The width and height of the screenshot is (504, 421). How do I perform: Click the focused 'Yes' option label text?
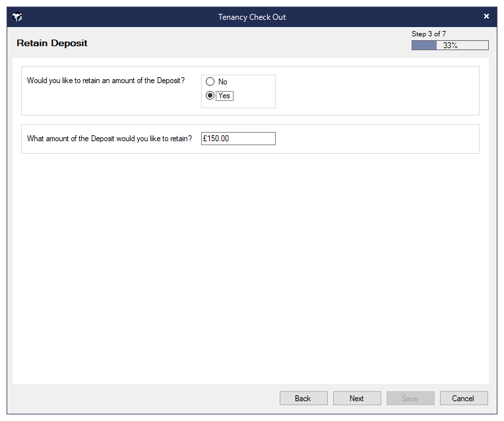(x=225, y=96)
